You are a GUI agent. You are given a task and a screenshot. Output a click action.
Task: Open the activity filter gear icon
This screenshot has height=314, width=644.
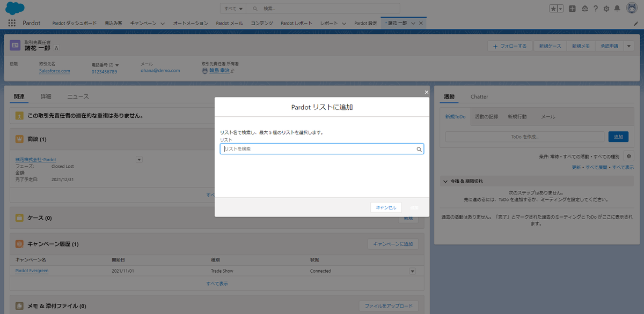click(629, 156)
